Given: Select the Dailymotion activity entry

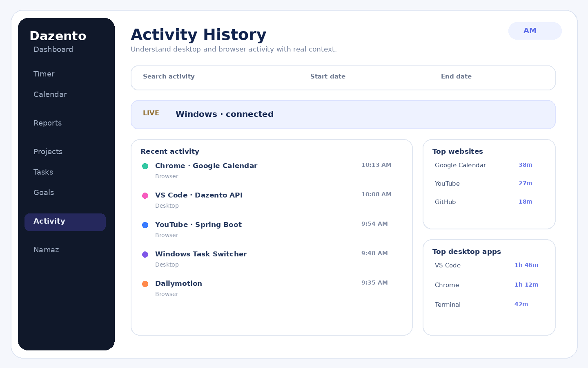Looking at the screenshot, I should tap(272, 288).
